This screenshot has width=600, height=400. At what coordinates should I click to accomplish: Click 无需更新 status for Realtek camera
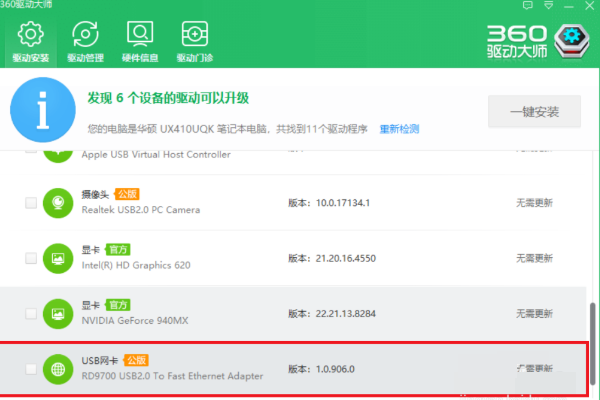[534, 203]
